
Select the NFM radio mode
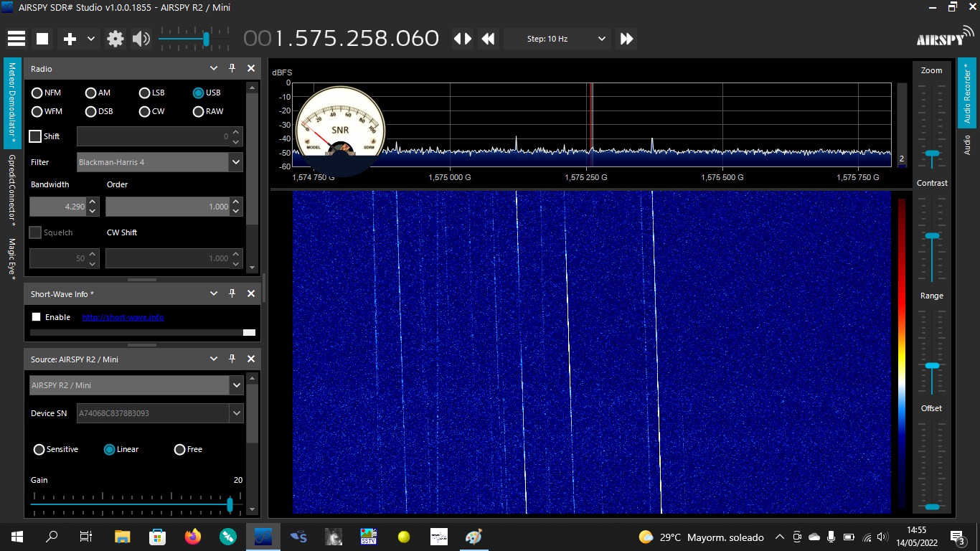click(x=37, y=93)
